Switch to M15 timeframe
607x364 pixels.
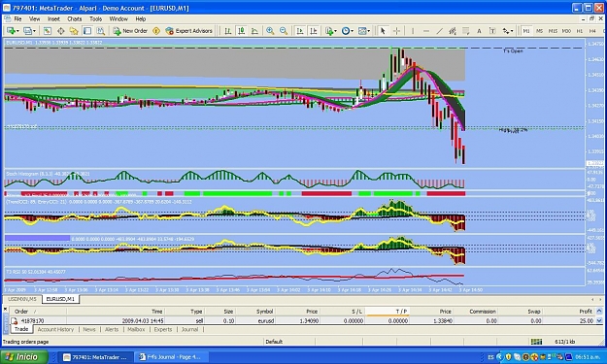point(553,31)
